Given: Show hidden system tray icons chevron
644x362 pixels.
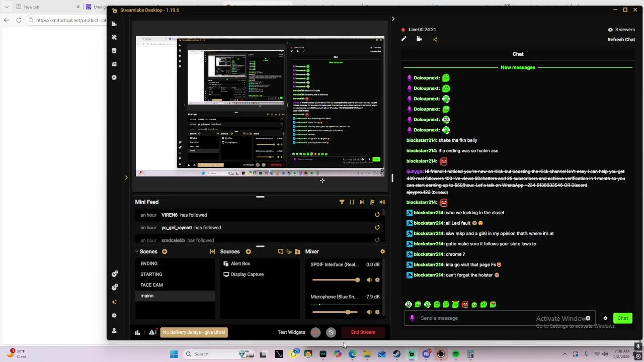Looking at the screenshot, I should point(565,354).
